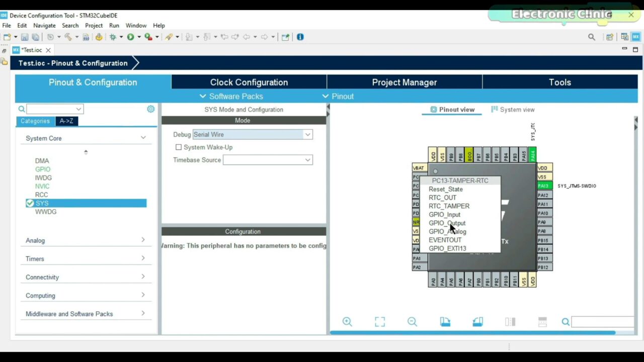Click the External Tools run icon
The height and width of the screenshot is (362, 644).
point(148,37)
